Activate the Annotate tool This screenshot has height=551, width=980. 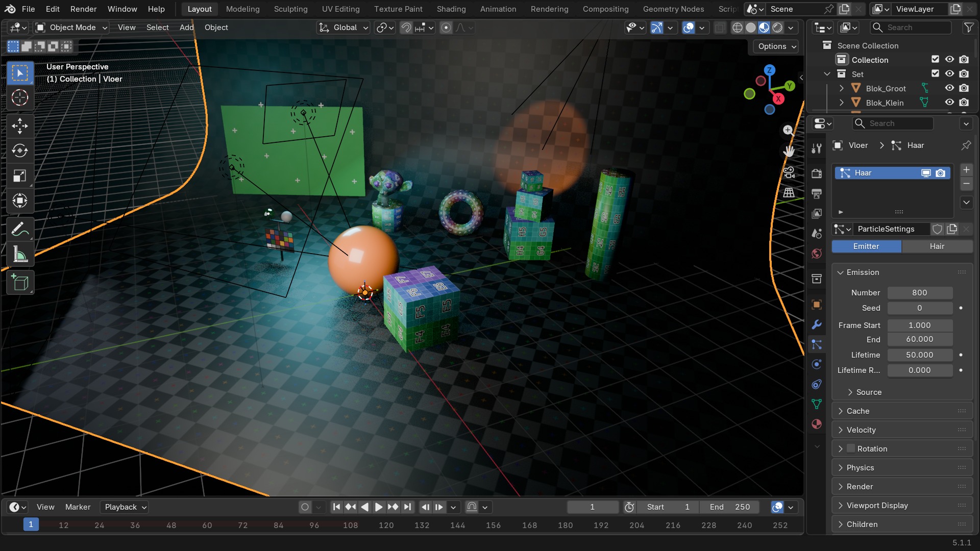[20, 230]
